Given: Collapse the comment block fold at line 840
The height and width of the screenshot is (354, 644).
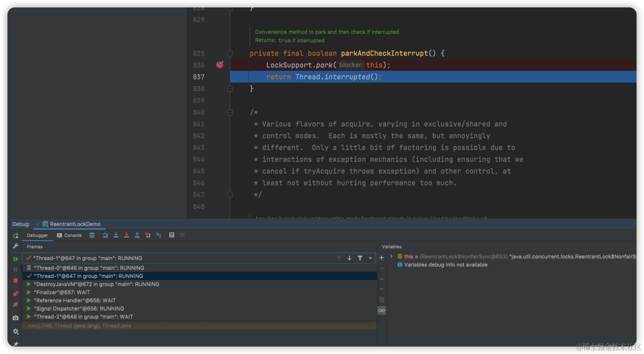Looking at the screenshot, I should click(x=230, y=112).
